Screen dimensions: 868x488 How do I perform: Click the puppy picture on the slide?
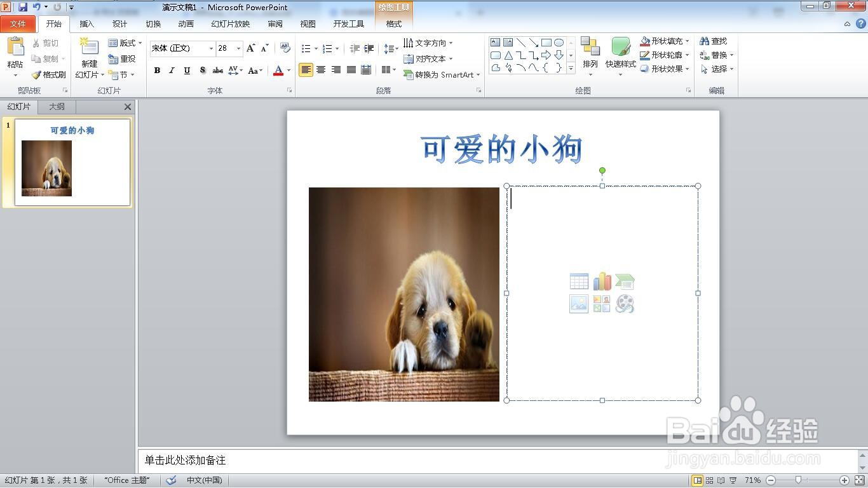404,294
